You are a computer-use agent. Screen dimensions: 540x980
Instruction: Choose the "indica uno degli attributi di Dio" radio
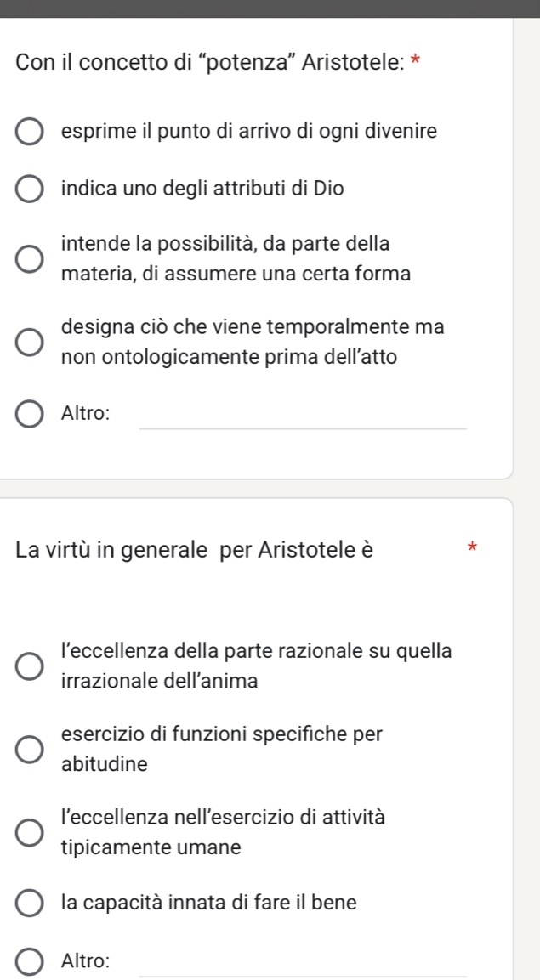point(30,189)
